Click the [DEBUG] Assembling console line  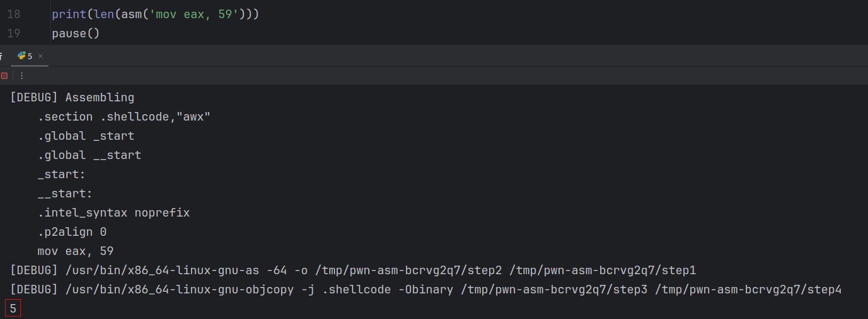(x=72, y=97)
